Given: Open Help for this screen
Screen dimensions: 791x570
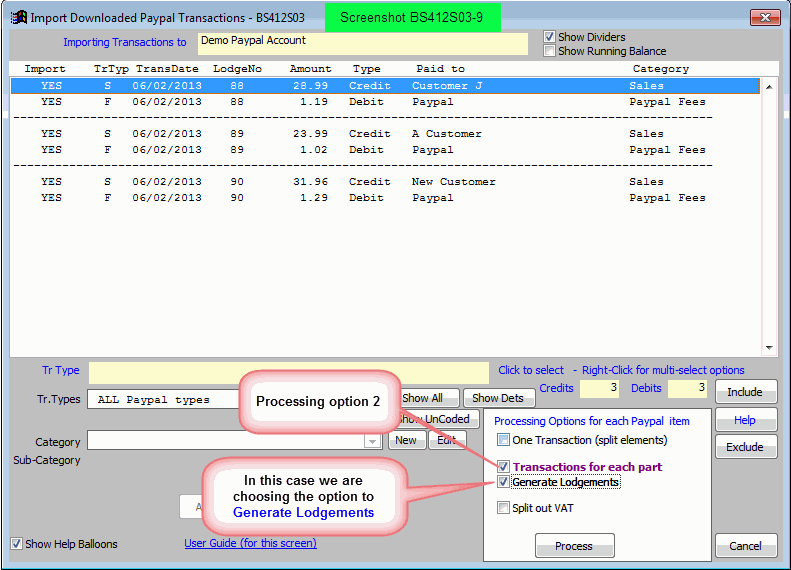Looking at the screenshot, I should click(x=746, y=420).
